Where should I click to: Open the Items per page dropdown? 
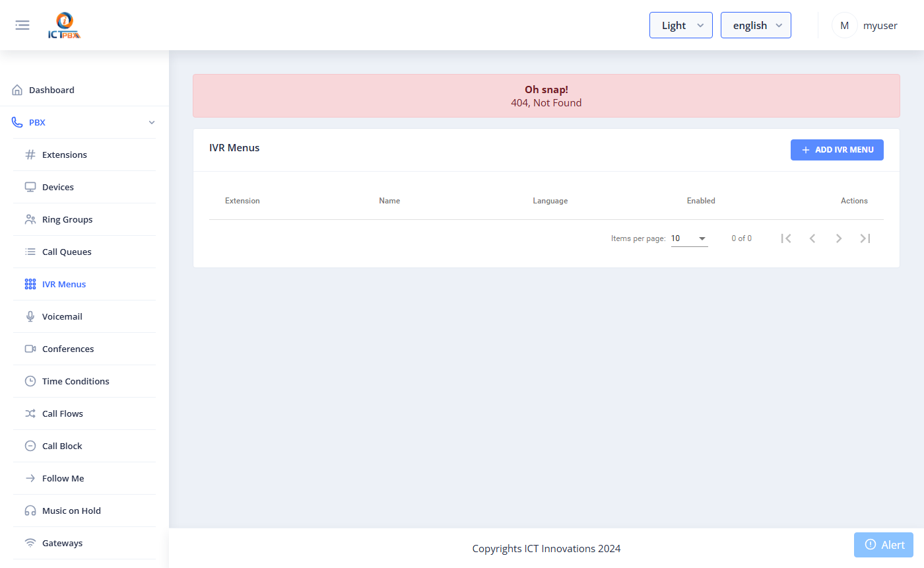click(x=690, y=238)
